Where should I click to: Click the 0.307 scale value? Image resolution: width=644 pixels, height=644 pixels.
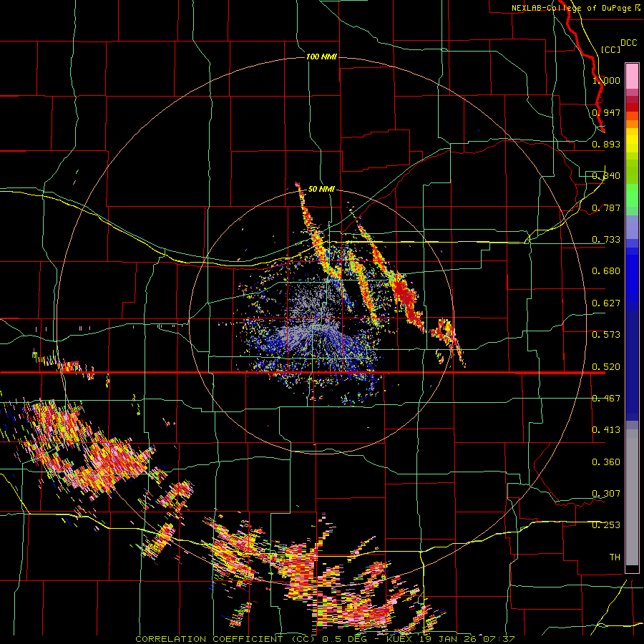click(606, 494)
